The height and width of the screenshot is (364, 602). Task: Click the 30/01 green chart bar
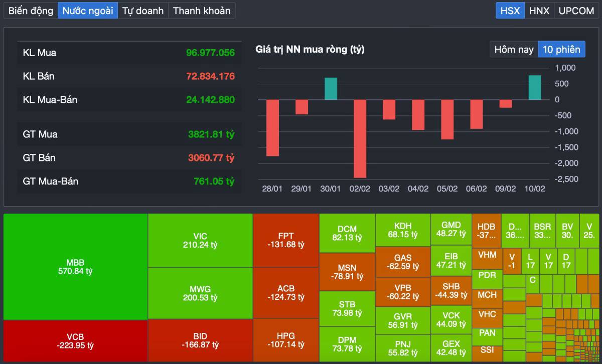pyautogui.click(x=331, y=89)
